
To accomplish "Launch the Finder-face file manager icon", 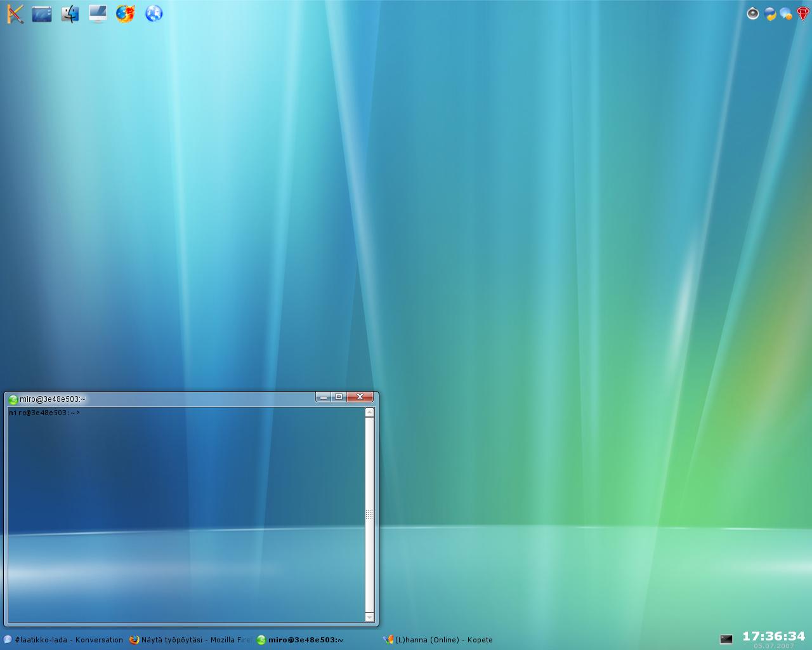I will (70, 13).
